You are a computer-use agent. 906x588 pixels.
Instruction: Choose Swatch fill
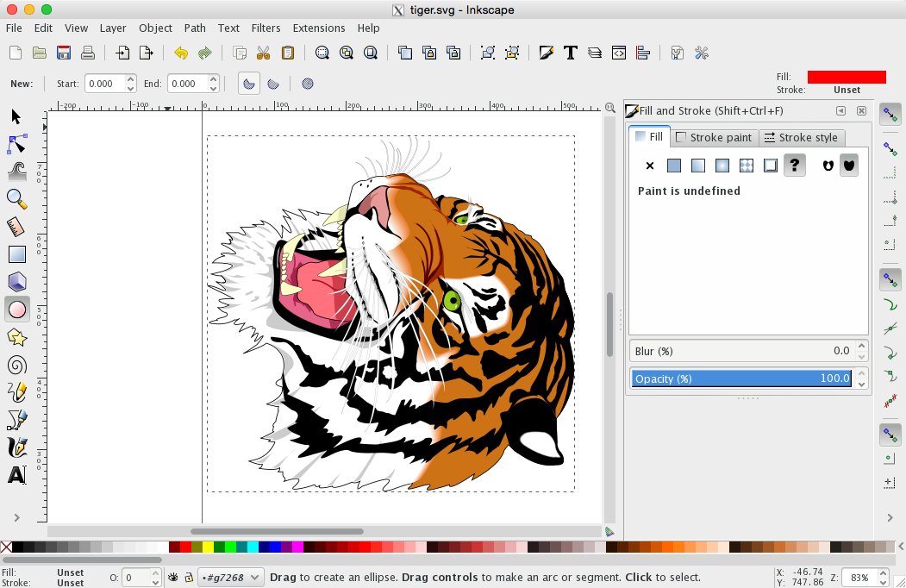click(770, 166)
